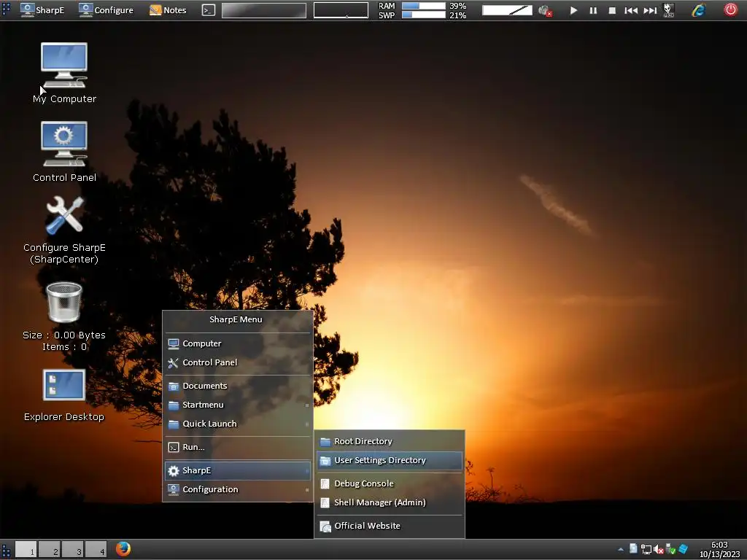
Task: Click the command input field in top bar
Action: tap(264, 10)
